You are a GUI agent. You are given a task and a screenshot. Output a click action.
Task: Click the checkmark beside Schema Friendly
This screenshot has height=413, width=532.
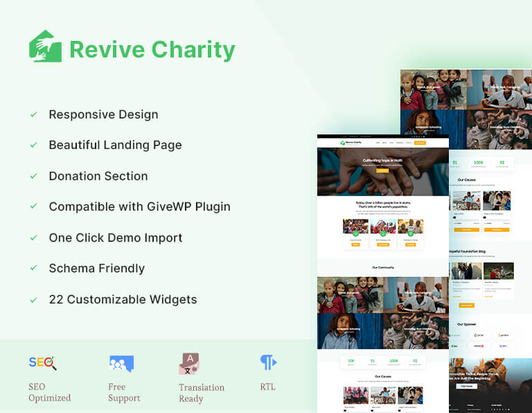point(33,268)
